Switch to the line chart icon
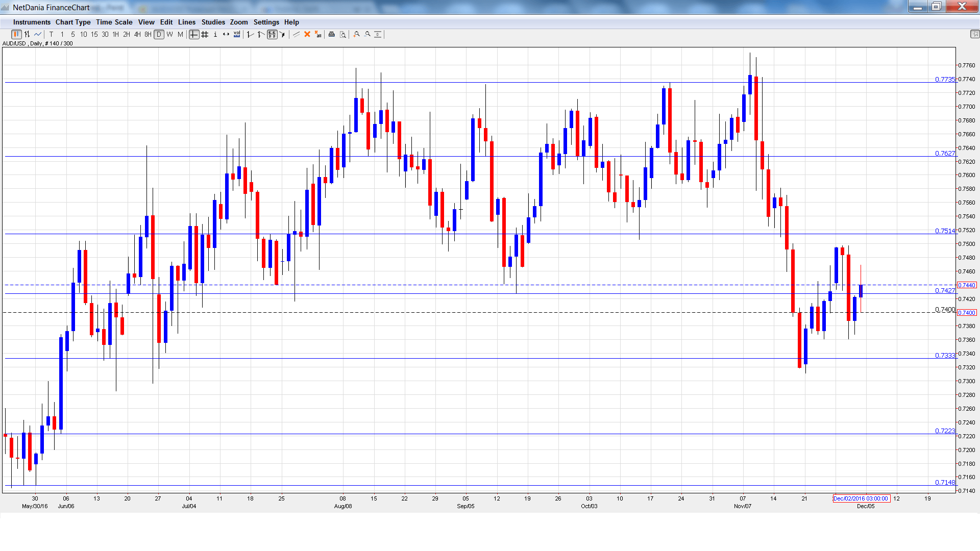 (x=38, y=34)
